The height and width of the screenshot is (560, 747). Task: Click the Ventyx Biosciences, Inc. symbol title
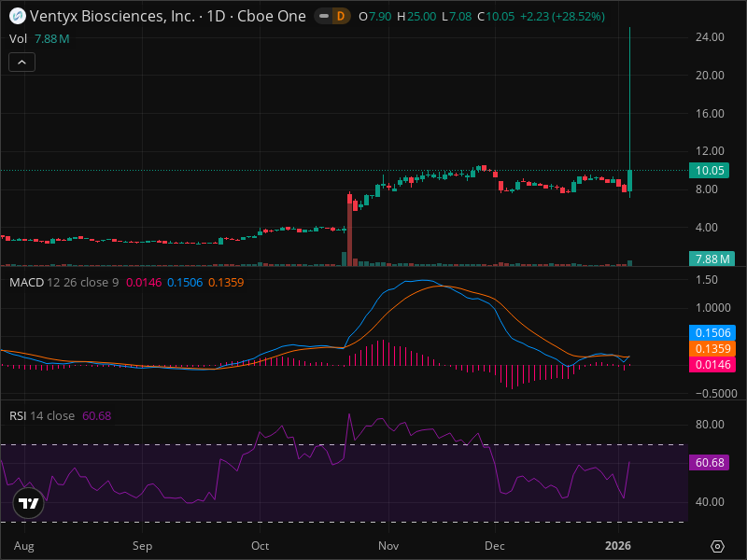(112, 16)
